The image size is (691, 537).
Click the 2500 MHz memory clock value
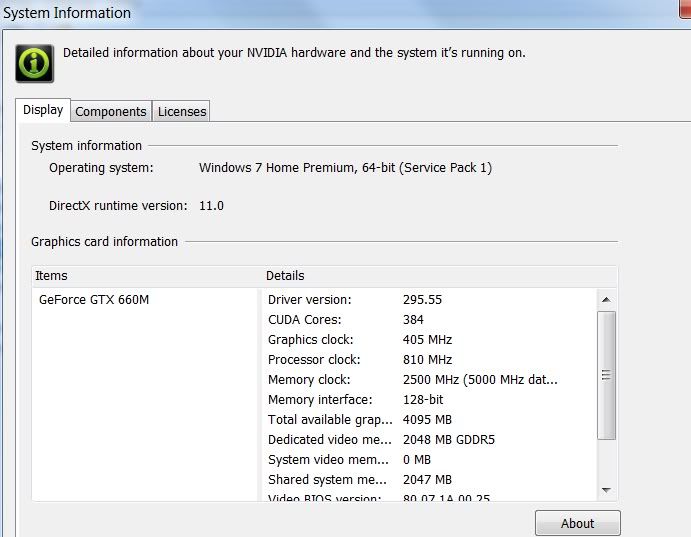point(480,379)
